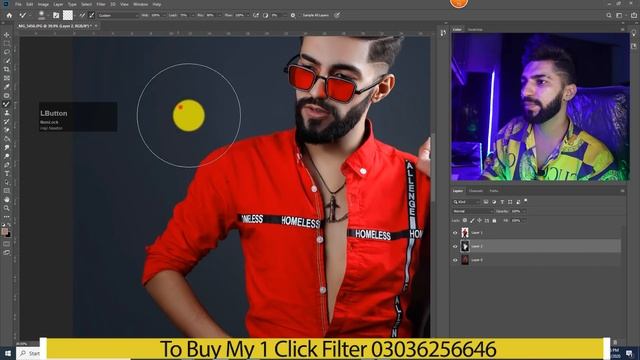Open the Custom brush combination dropdown
This screenshot has height=360, width=640.
tap(118, 15)
